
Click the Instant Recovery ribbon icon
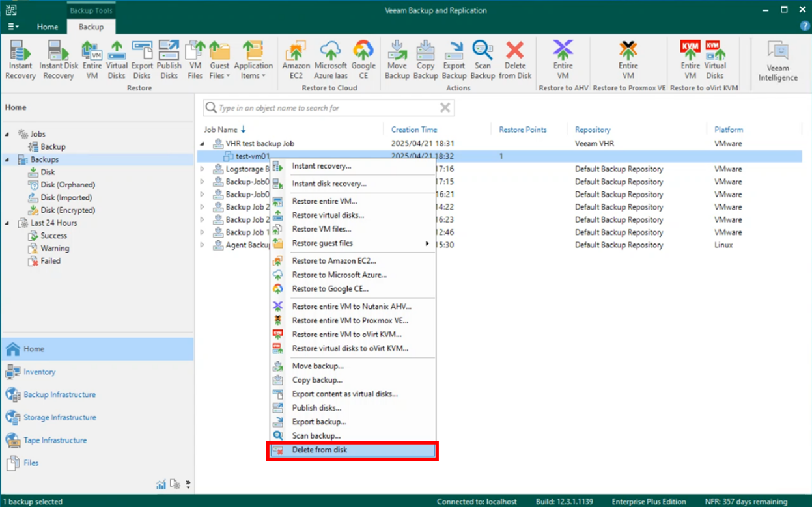point(20,60)
